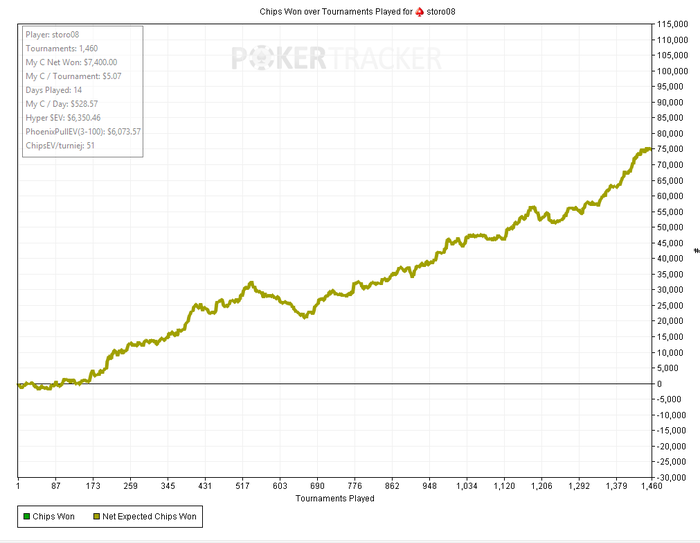Screen dimensions: 700x543
Task: Click the y-axis value 50,000
Action: [x=670, y=227]
